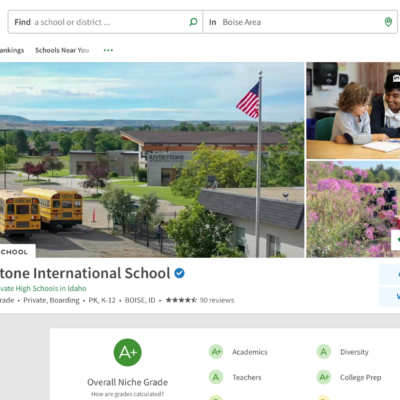Focus the Find a school or district field
Screen dimensions: 400x400
click(x=105, y=22)
